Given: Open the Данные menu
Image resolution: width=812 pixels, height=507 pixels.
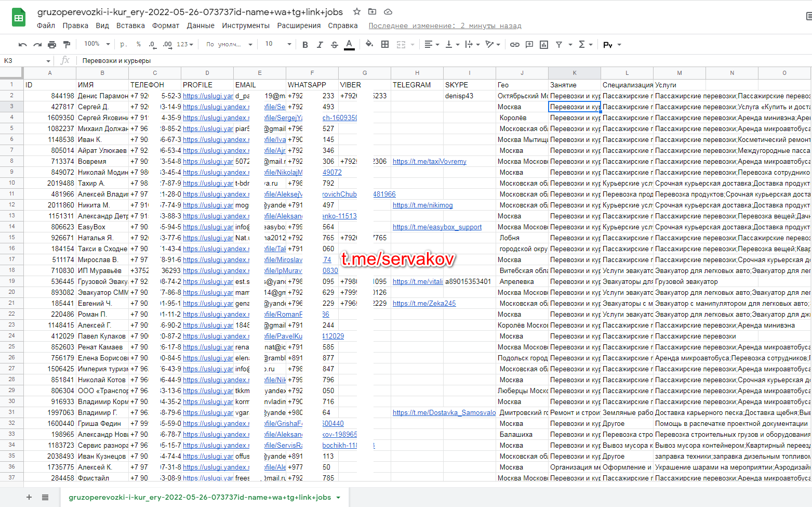Looking at the screenshot, I should pyautogui.click(x=201, y=25).
